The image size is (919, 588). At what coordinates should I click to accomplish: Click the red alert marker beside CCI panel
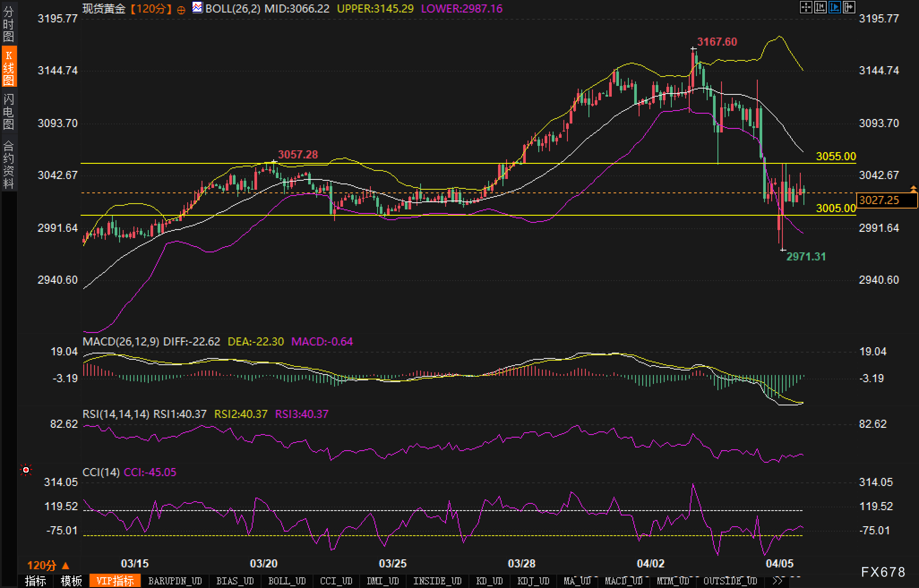26,470
